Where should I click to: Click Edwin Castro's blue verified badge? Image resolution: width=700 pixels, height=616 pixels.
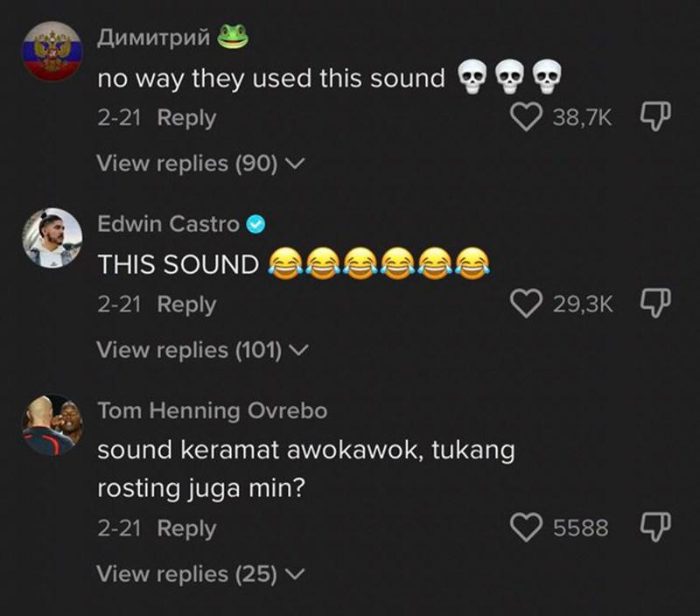(x=255, y=225)
